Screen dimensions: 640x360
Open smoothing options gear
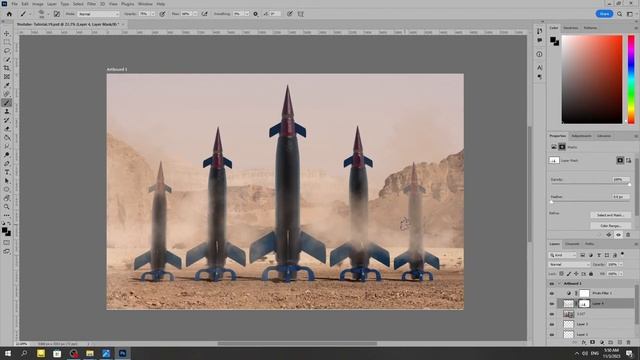256,14
